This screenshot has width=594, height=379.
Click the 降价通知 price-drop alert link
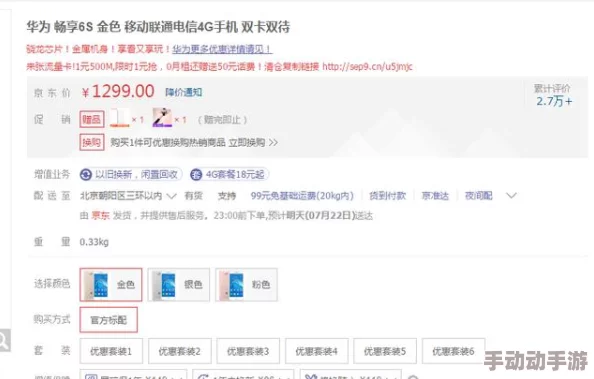(183, 92)
